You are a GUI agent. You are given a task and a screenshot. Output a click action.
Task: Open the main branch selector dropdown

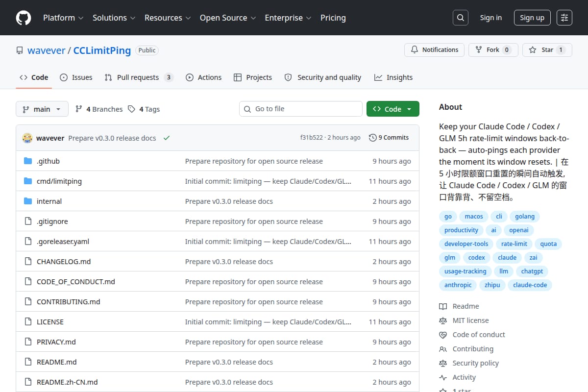coord(42,109)
